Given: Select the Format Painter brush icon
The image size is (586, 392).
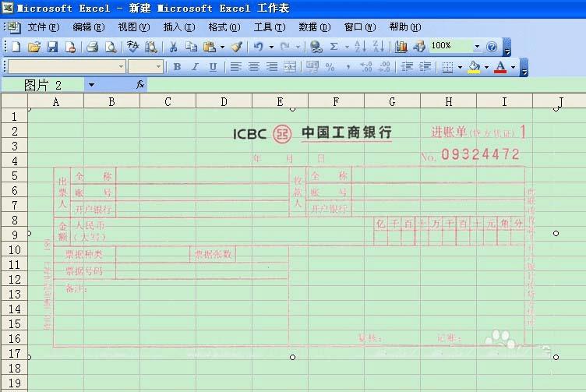Looking at the screenshot, I should pyautogui.click(x=237, y=47).
